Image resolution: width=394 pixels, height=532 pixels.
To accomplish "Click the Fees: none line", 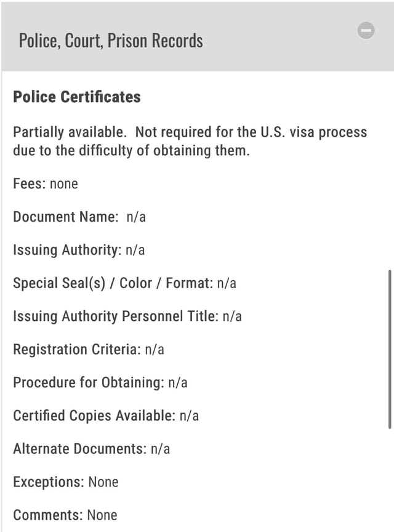I will 46,183.
